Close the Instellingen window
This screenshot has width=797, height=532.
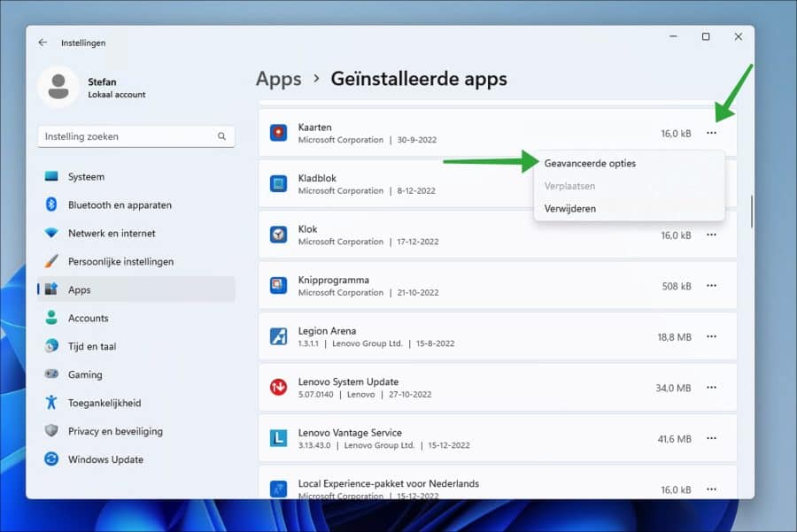(x=738, y=36)
